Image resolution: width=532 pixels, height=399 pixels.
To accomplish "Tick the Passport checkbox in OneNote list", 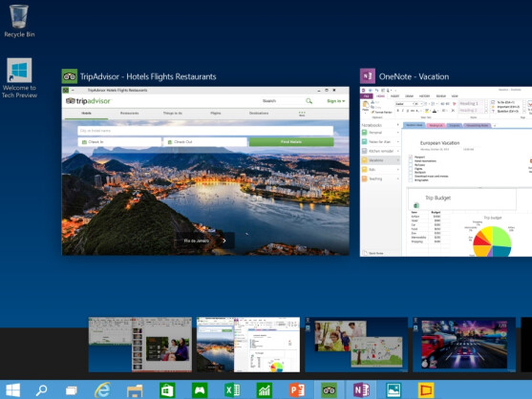I will tap(411, 157).
